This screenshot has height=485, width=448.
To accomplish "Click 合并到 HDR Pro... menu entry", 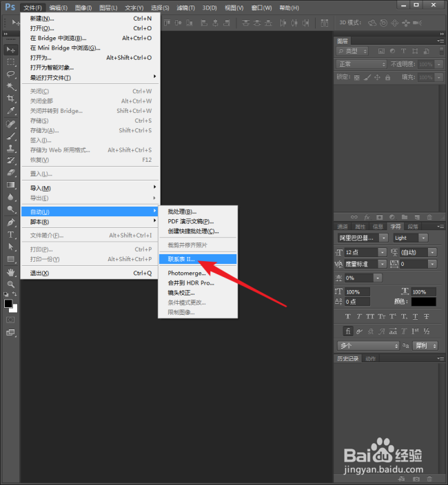I will pos(198,283).
